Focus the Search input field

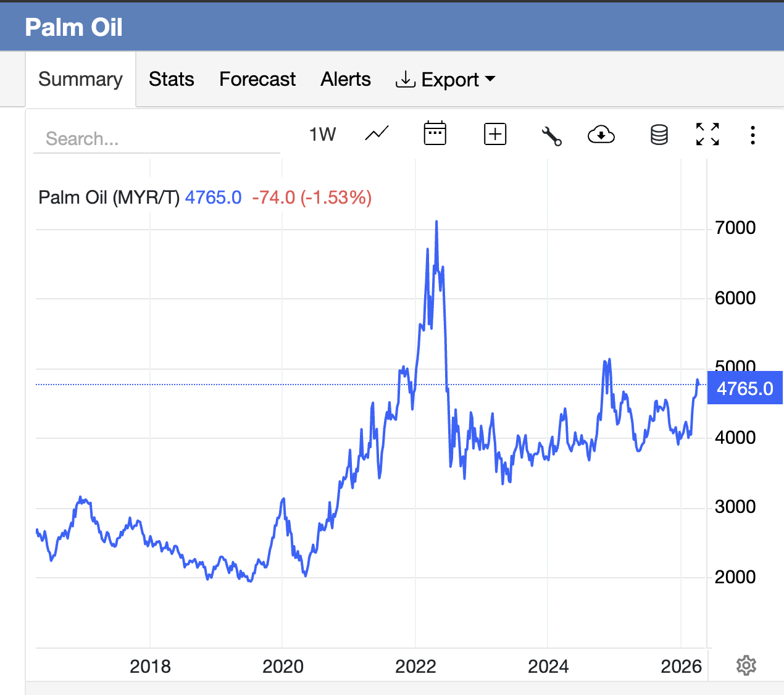(x=157, y=138)
